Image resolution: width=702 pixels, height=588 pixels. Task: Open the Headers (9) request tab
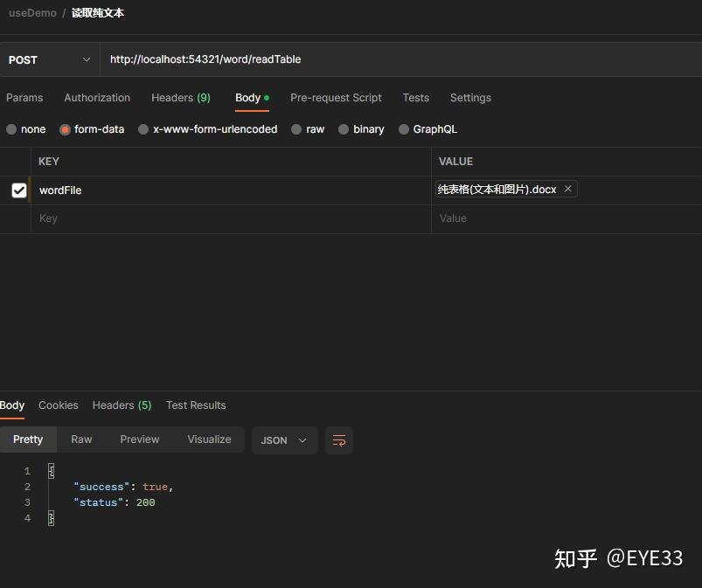tap(181, 97)
